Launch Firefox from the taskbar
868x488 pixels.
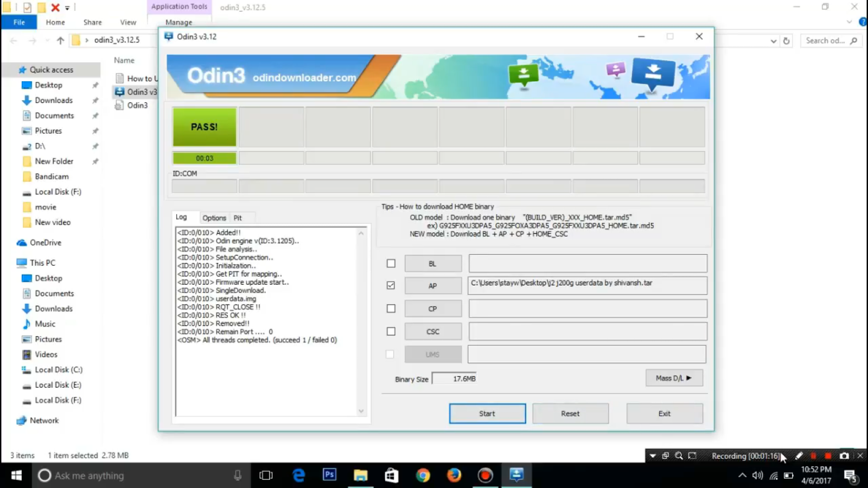454,476
